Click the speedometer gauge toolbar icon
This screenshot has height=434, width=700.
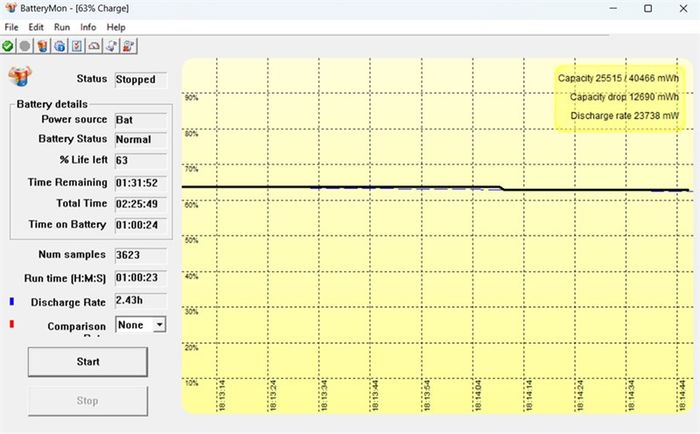tap(94, 46)
